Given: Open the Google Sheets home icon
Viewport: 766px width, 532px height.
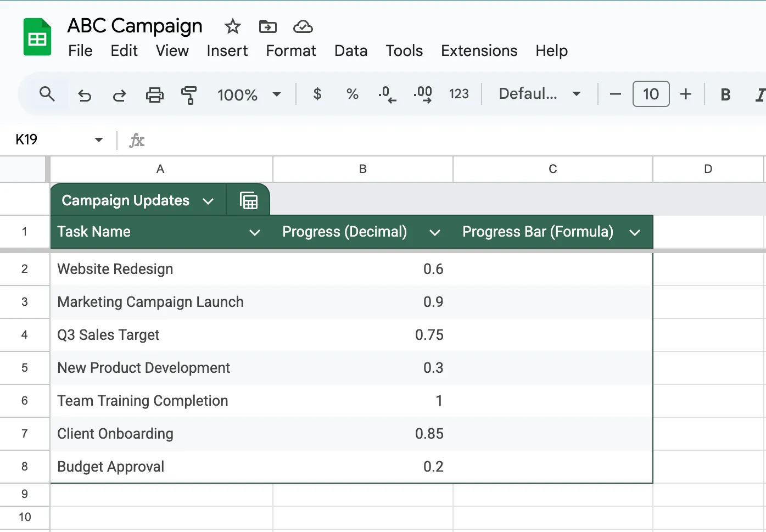Looking at the screenshot, I should pos(37,37).
